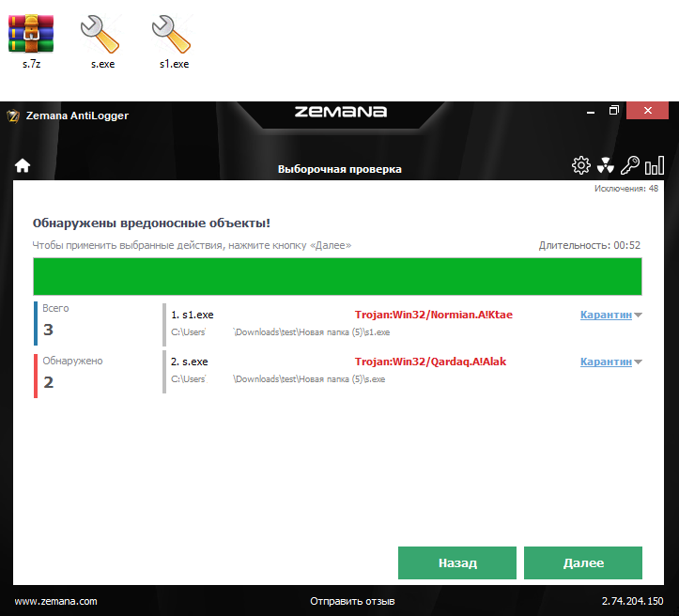Open reports via the bar chart icon
This screenshot has height=616, width=679.
pyautogui.click(x=655, y=165)
